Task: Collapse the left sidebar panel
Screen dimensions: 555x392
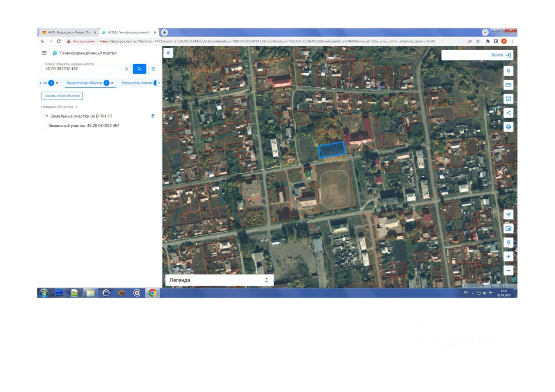Action: [168, 53]
